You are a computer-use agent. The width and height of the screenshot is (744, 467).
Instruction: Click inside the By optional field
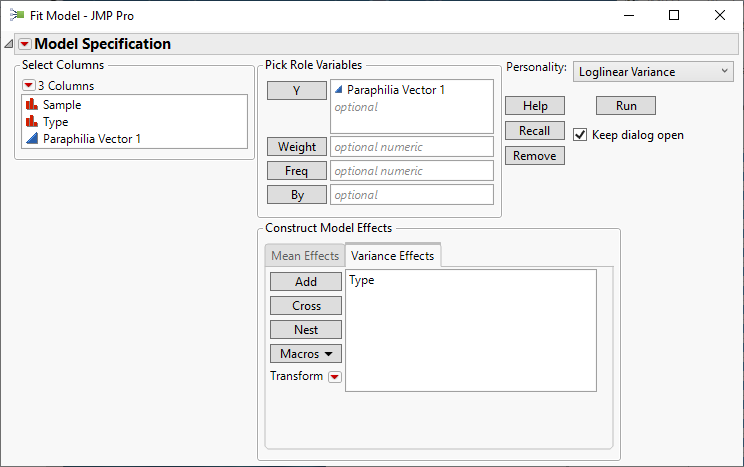point(412,195)
